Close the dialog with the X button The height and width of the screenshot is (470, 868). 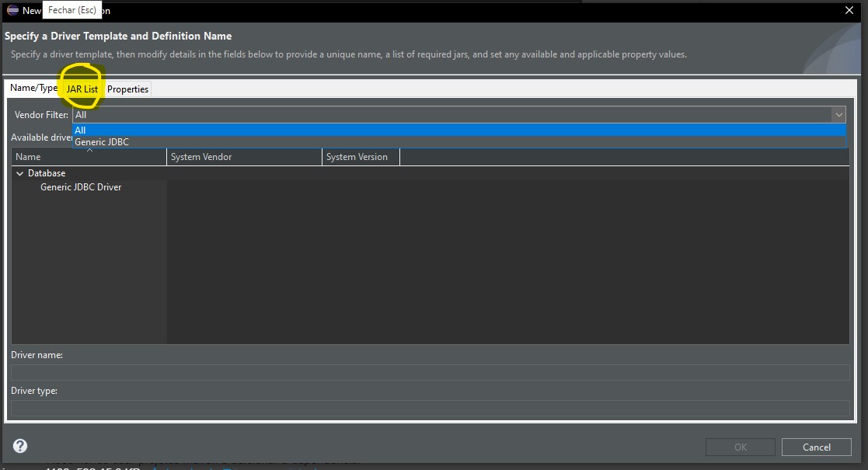click(x=849, y=10)
